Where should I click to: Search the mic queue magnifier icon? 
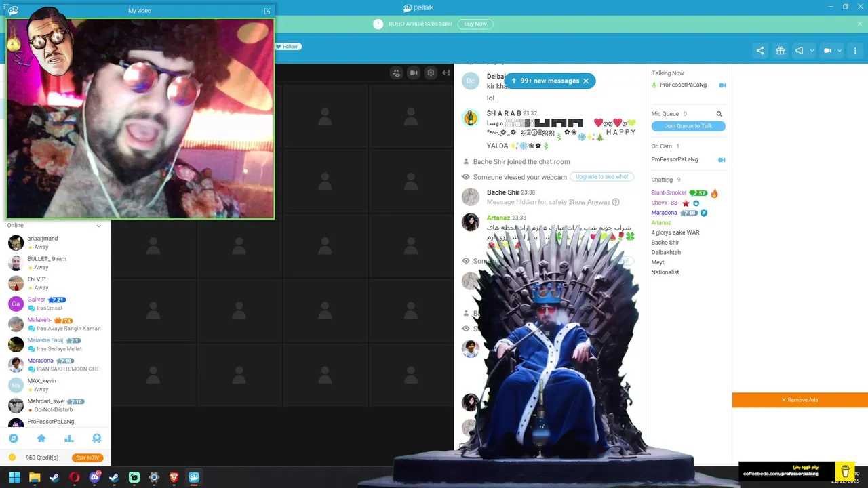pos(719,114)
